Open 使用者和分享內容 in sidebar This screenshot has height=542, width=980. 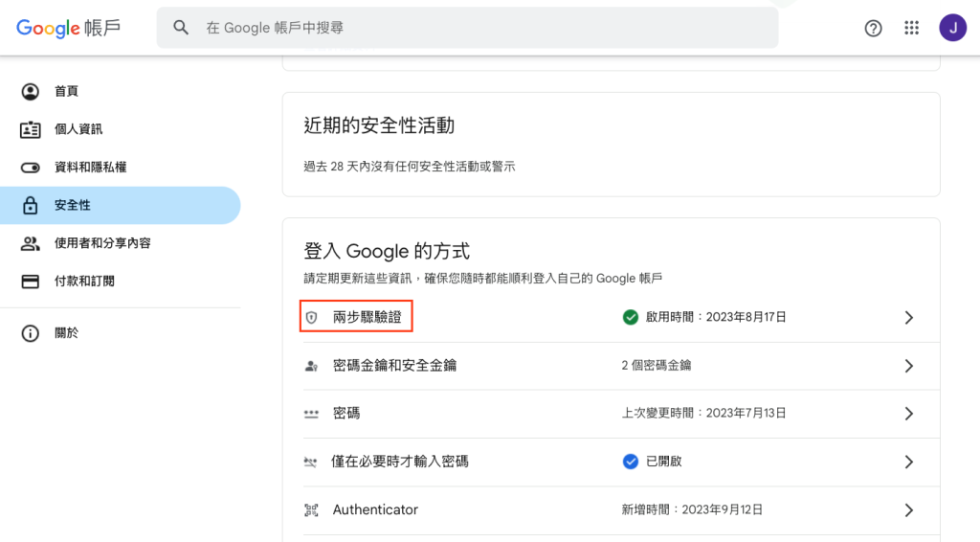(x=120, y=243)
